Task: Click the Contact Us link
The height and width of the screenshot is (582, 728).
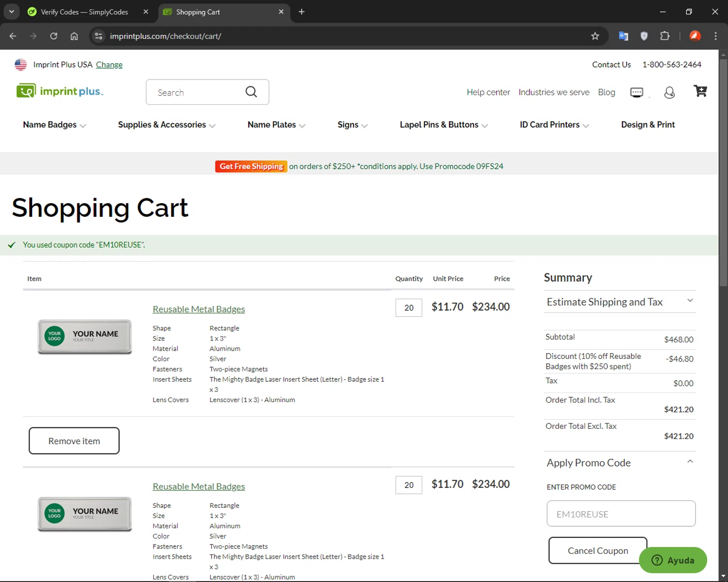Action: click(x=612, y=65)
